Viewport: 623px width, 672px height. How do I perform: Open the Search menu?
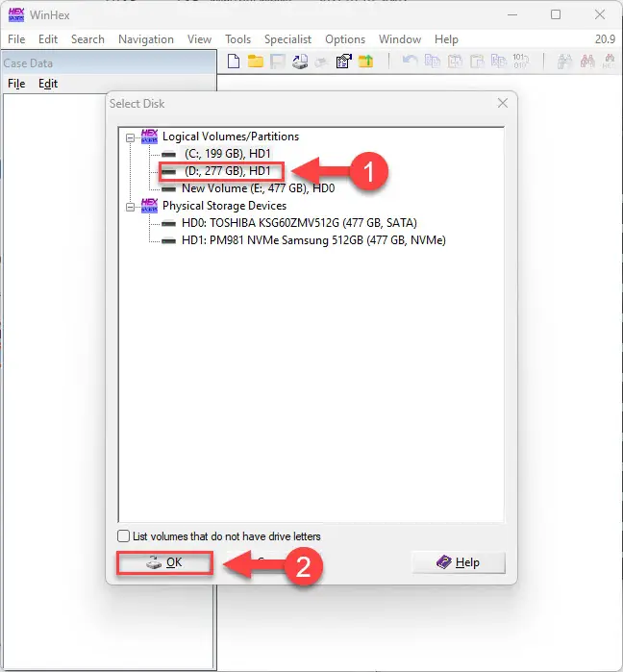coord(87,39)
